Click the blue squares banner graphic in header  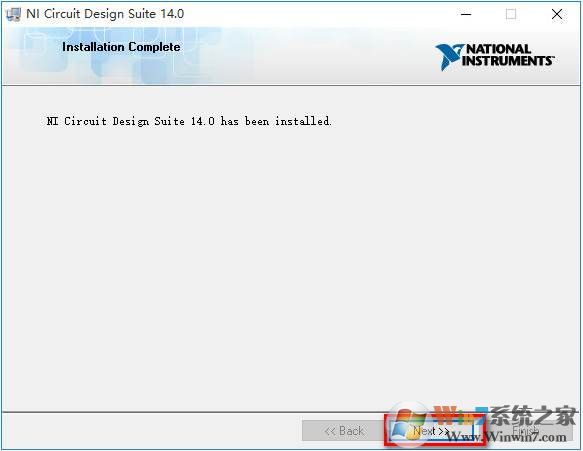123,55
